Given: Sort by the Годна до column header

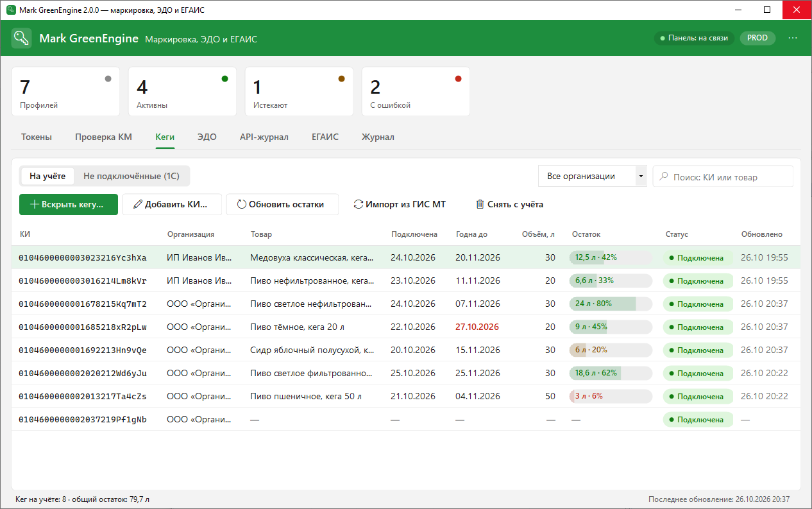Looking at the screenshot, I should pyautogui.click(x=471, y=234).
